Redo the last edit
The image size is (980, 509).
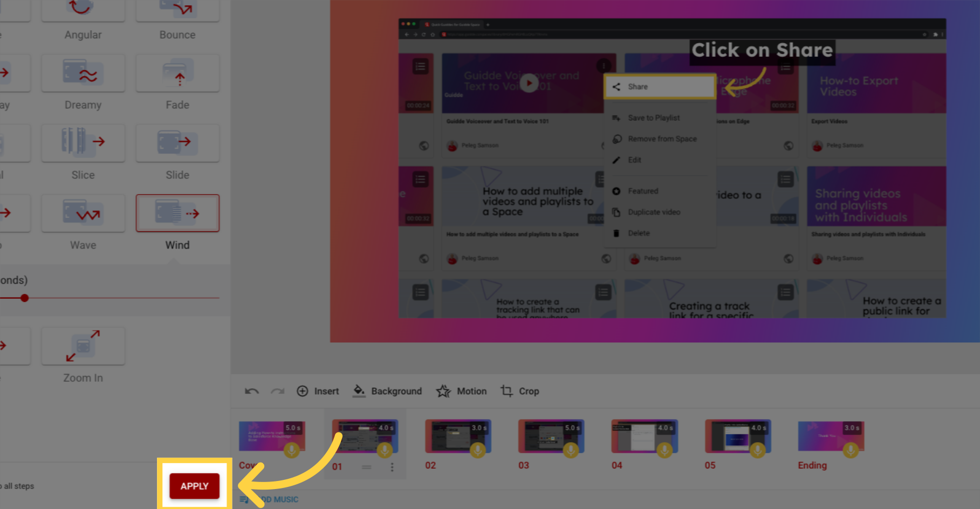pos(278,391)
